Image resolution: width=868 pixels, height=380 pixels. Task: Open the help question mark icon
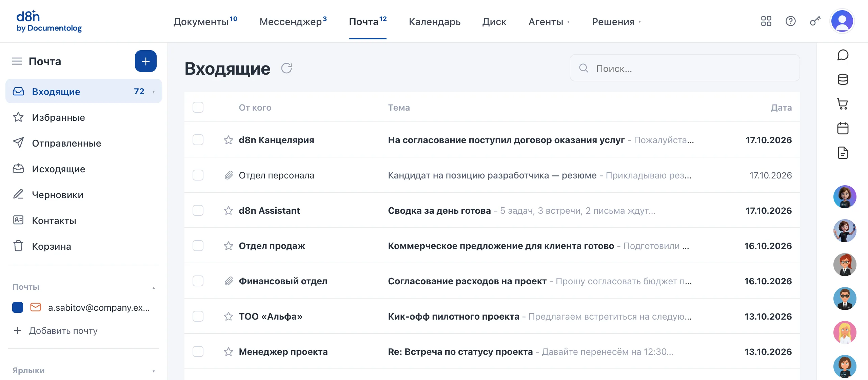[790, 21]
